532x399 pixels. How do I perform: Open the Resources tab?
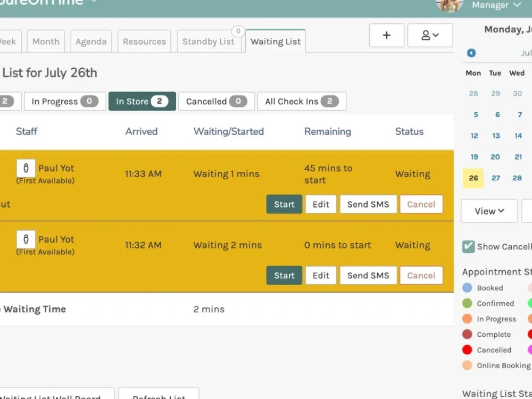pyautogui.click(x=144, y=41)
